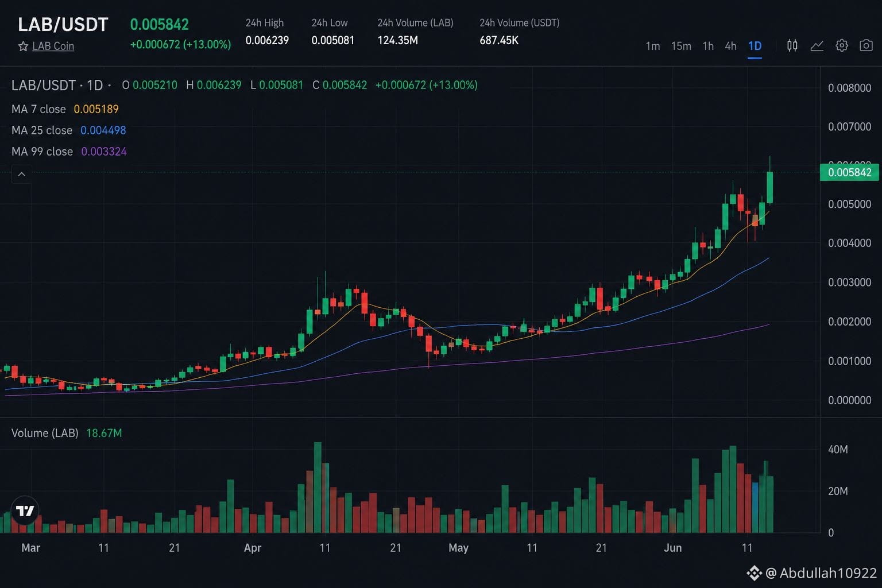Click the +0.000672 (+13.00%) header change
The image size is (882, 588).
point(180,44)
